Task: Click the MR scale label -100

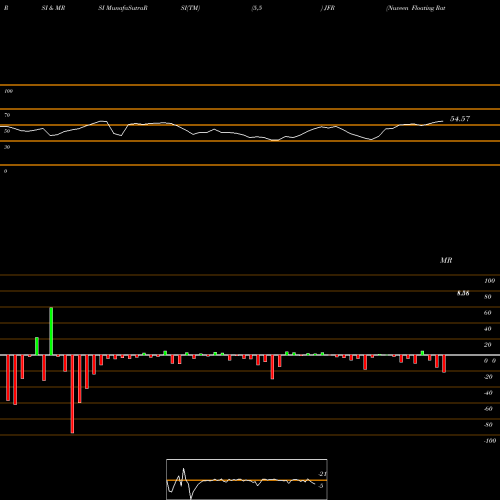Action: [x=490, y=441]
